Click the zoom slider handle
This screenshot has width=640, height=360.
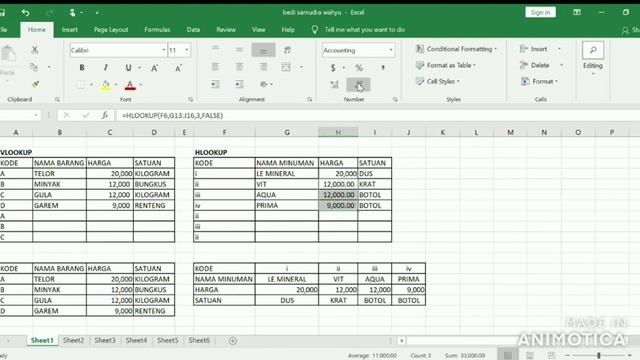(599, 356)
